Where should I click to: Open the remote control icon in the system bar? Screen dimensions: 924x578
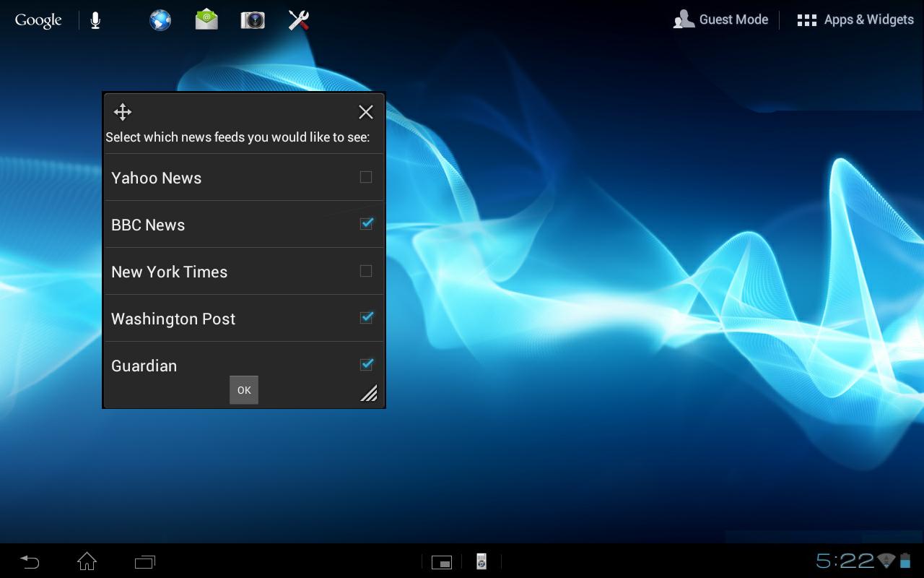coord(481,561)
